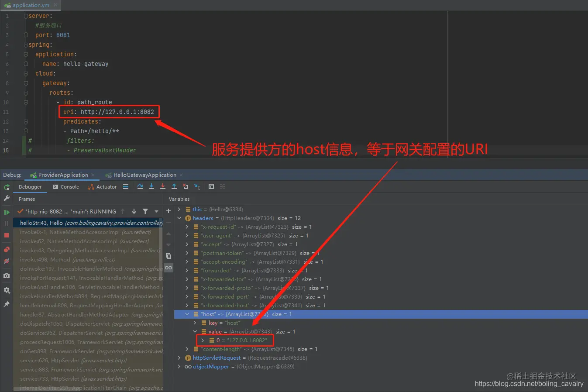Toggle the Pin Tab icon
This screenshot has height=392, width=588.
pos(7,304)
